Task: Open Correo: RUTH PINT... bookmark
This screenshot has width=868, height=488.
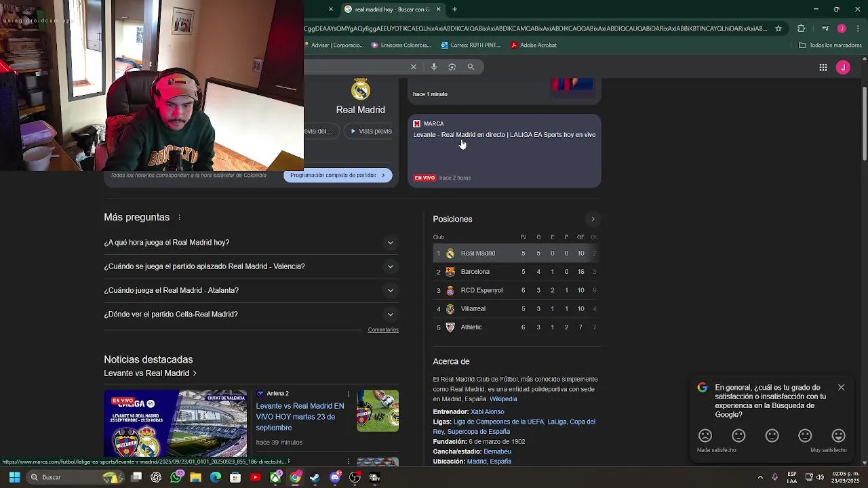Action: (x=471, y=45)
